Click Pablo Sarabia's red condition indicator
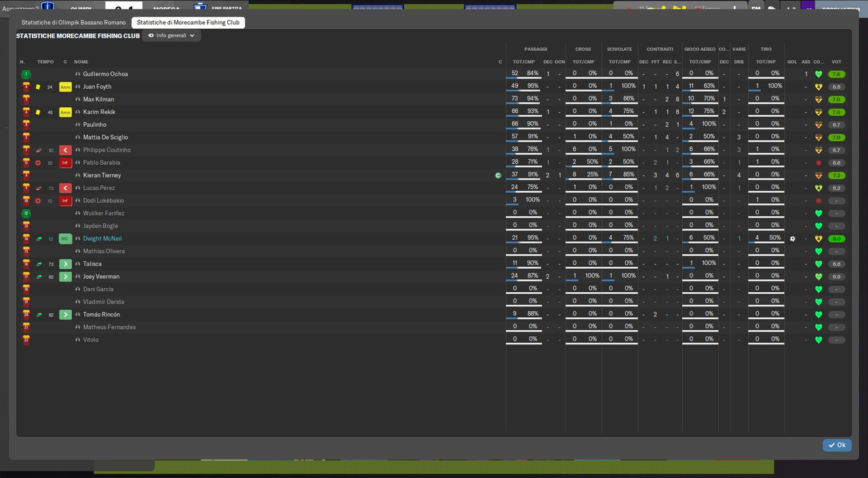 tap(818, 163)
